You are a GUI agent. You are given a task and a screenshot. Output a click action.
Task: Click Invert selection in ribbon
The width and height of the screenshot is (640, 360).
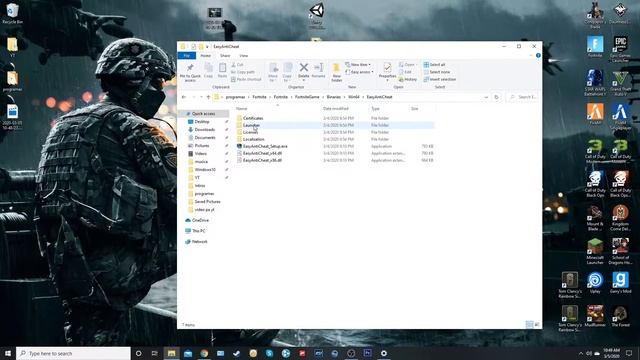(x=440, y=79)
